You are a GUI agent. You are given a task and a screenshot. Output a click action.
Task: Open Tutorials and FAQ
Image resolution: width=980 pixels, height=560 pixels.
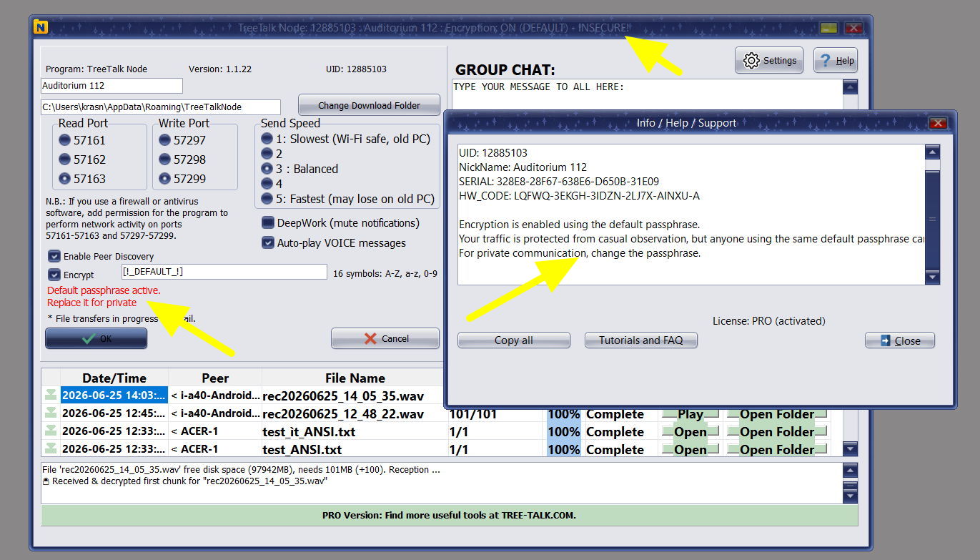[641, 340]
